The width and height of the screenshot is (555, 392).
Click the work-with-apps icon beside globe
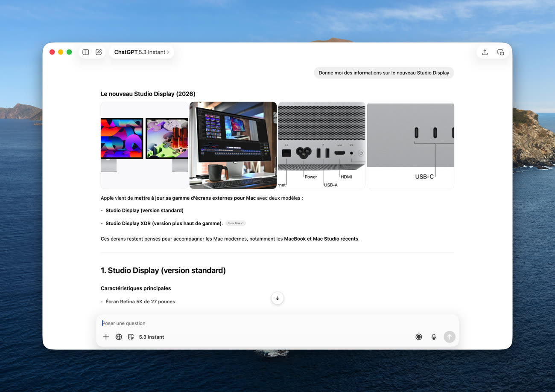click(x=131, y=337)
